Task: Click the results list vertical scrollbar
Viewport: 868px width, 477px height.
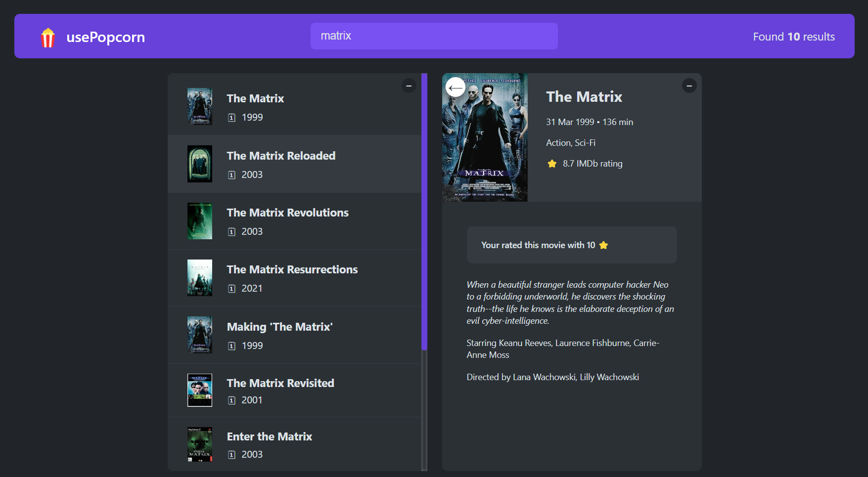Action: point(424,213)
